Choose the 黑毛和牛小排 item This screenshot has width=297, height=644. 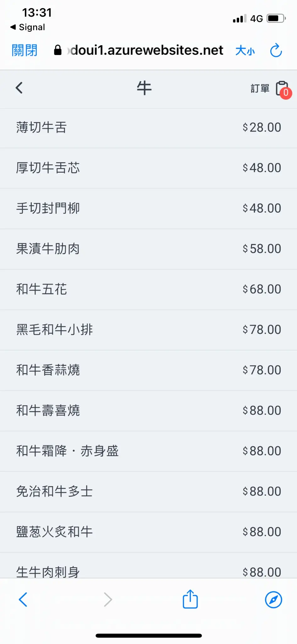(148, 330)
